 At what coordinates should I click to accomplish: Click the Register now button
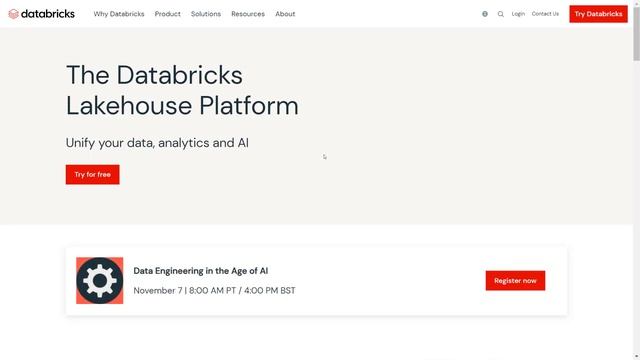[x=515, y=280]
